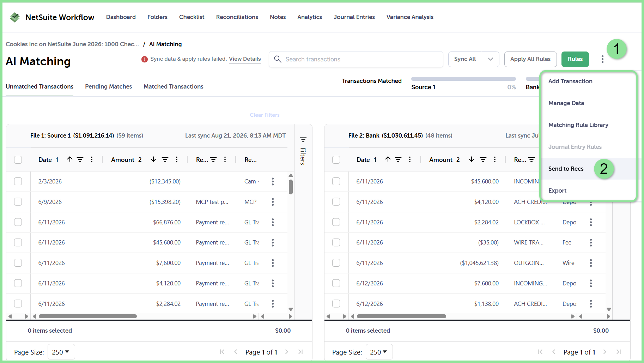The height and width of the screenshot is (363, 644).
Task: Open the View Details link
Action: pos(245,59)
